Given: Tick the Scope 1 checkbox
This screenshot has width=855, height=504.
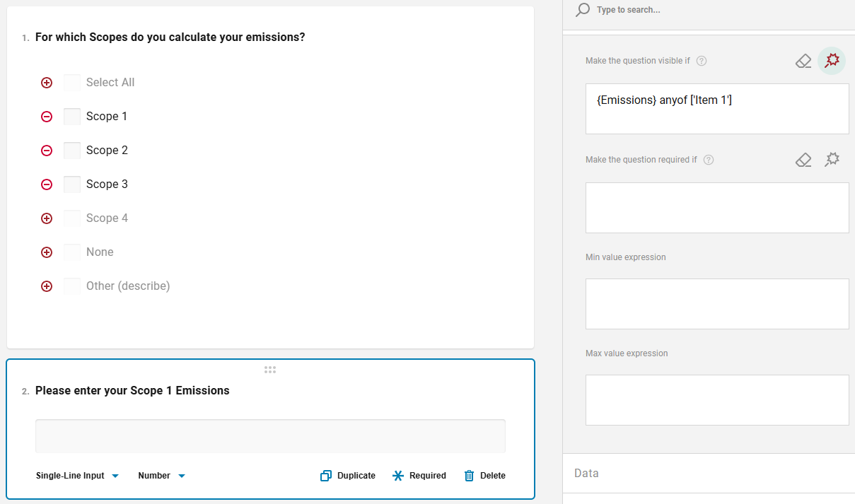Looking at the screenshot, I should pyautogui.click(x=72, y=117).
